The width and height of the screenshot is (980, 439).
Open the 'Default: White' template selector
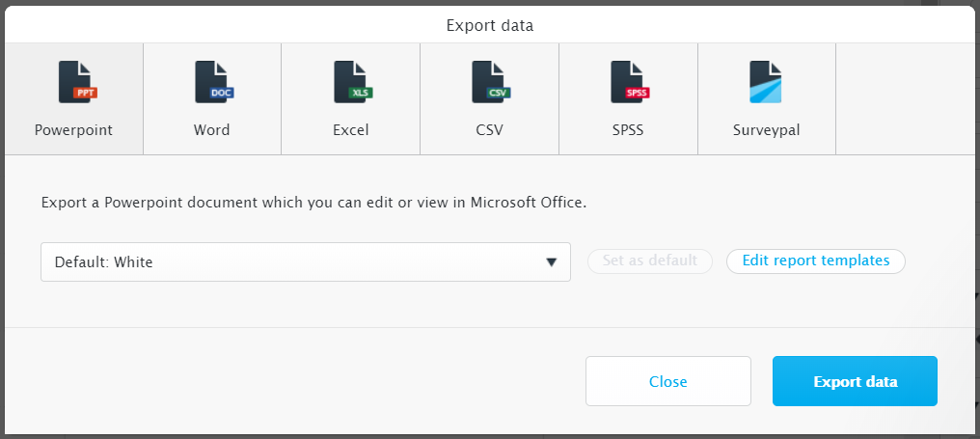point(306,262)
